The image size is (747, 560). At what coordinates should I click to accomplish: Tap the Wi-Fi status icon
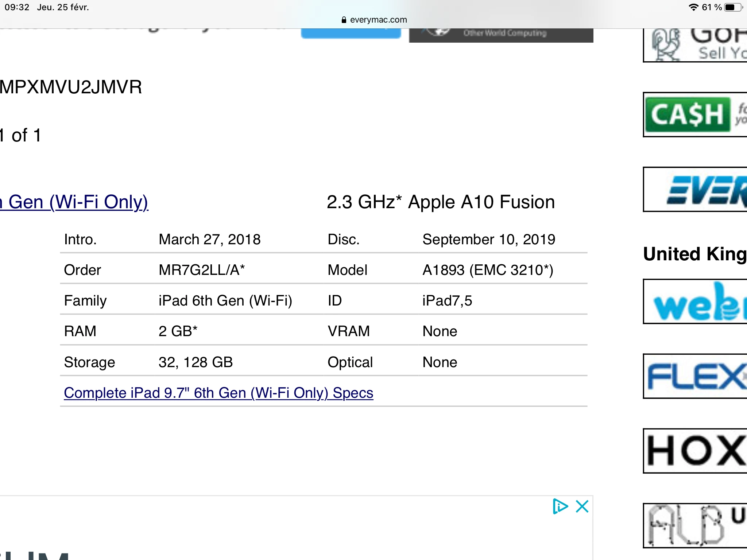pos(693,7)
